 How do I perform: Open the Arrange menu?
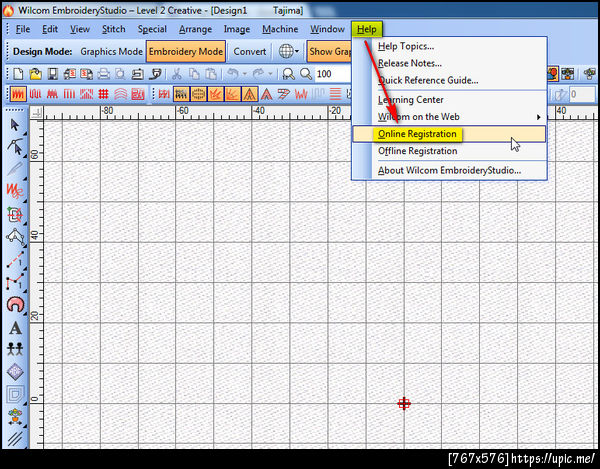click(195, 29)
